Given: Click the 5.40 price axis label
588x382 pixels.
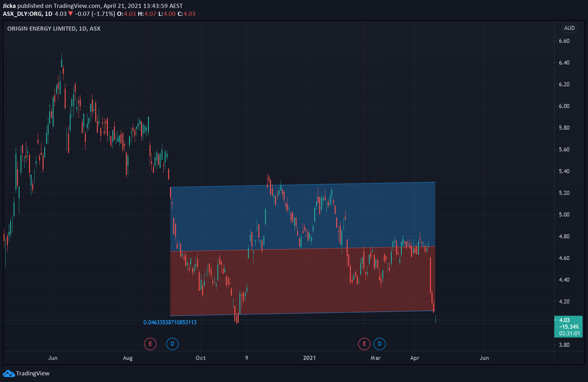Looking at the screenshot, I should pos(564,171).
